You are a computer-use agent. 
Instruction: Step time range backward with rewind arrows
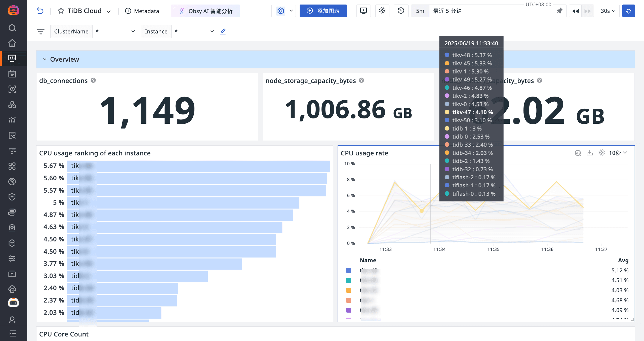click(x=575, y=11)
